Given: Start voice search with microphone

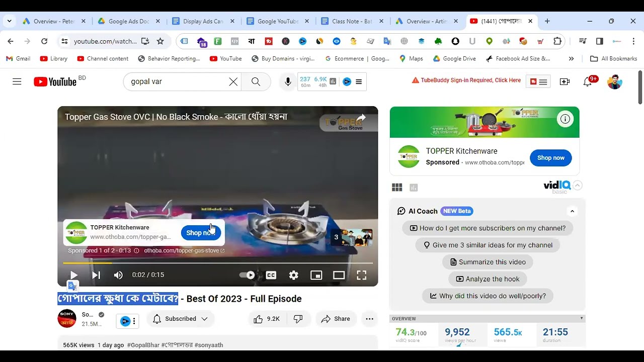Looking at the screenshot, I should coord(288,81).
